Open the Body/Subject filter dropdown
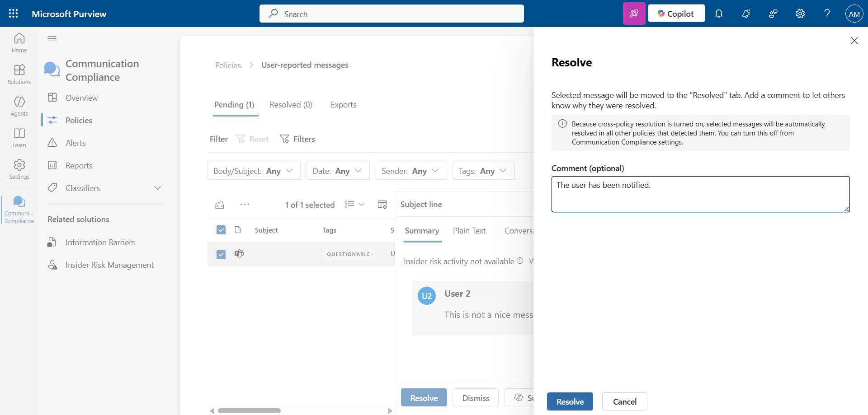The image size is (868, 415). pos(254,171)
